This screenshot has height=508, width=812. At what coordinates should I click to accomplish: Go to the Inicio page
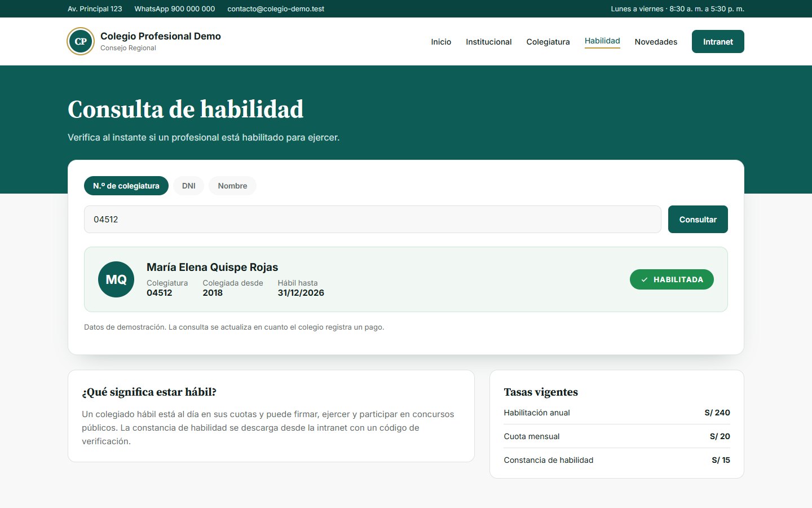point(441,42)
